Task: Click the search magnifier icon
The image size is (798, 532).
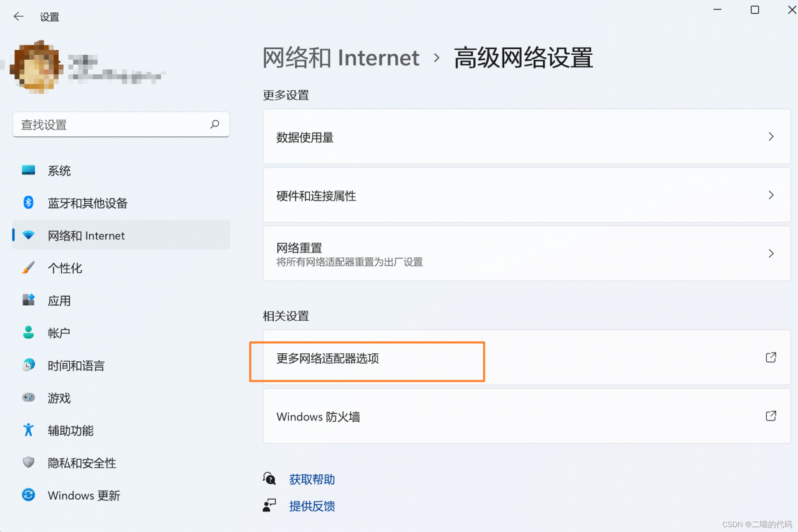Action: coord(214,125)
